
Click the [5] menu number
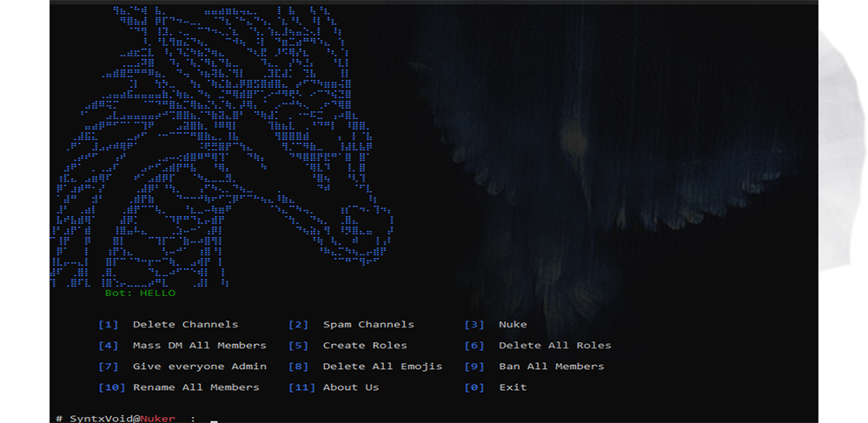tap(298, 346)
